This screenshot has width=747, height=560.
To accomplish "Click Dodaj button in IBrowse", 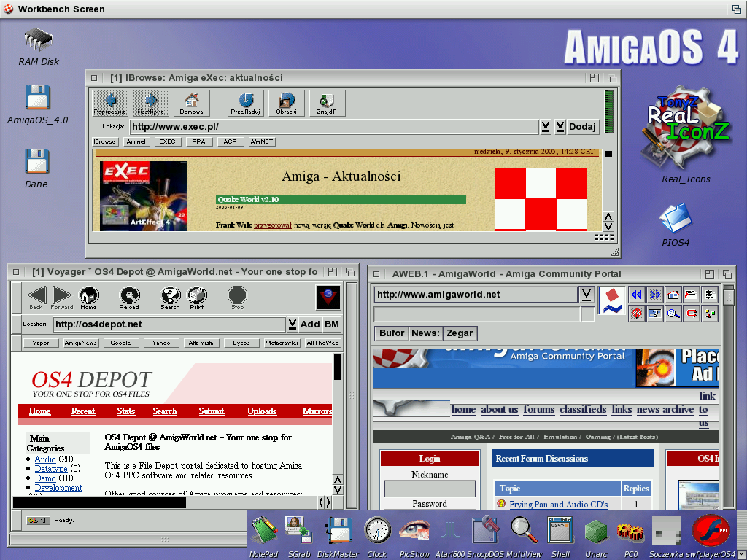I will [x=582, y=127].
